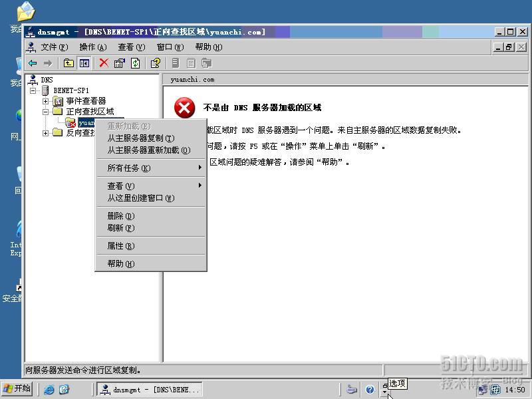532x399 pixels.
Task: Toggle the show/hide console tree icon
Action: point(84,63)
